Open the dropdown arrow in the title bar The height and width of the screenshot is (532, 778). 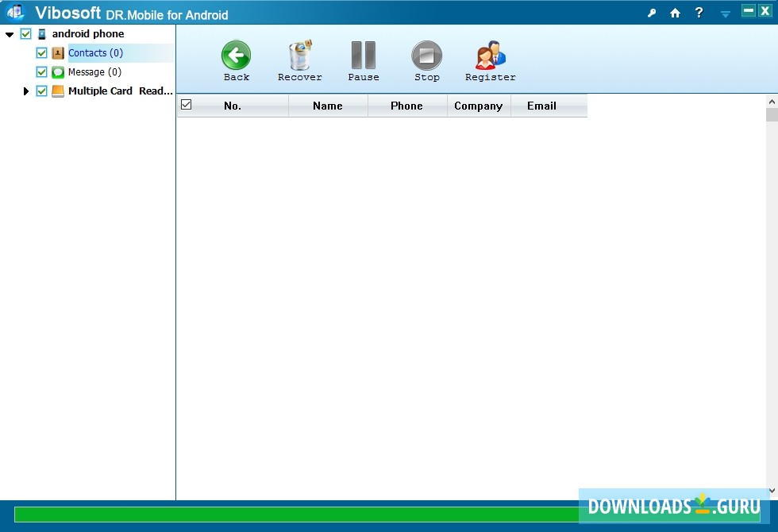[724, 13]
